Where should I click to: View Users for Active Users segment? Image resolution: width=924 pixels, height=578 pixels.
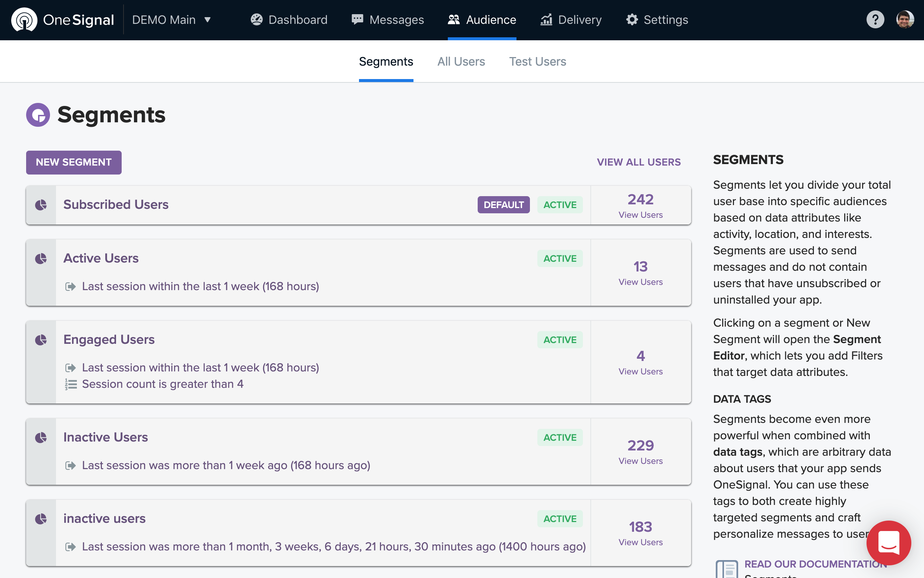640,282
